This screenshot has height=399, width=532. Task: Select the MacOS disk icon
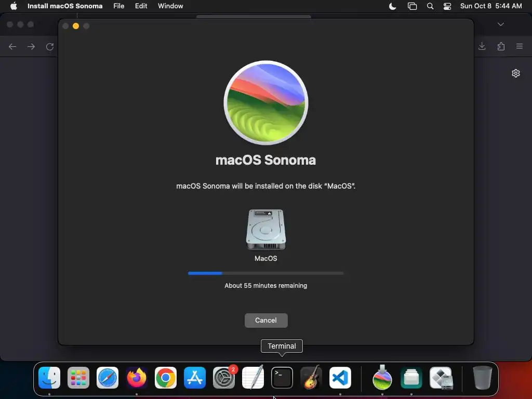[x=266, y=230]
